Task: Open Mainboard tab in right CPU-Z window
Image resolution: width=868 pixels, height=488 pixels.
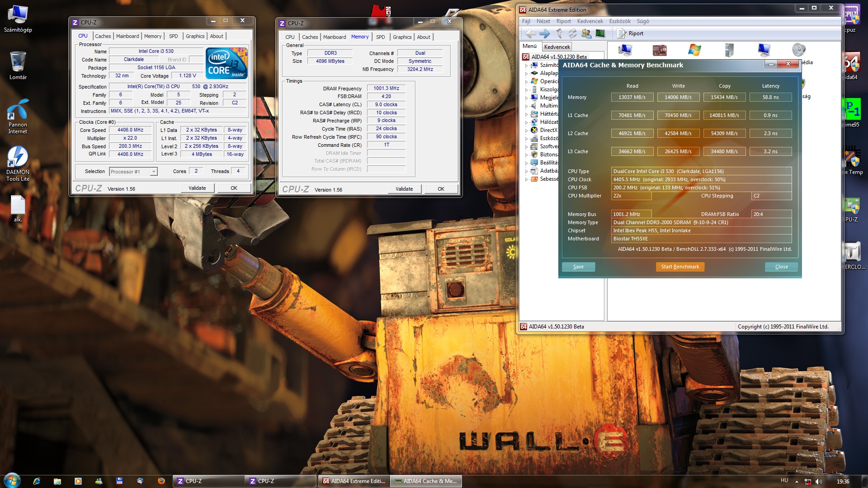Action: (335, 37)
